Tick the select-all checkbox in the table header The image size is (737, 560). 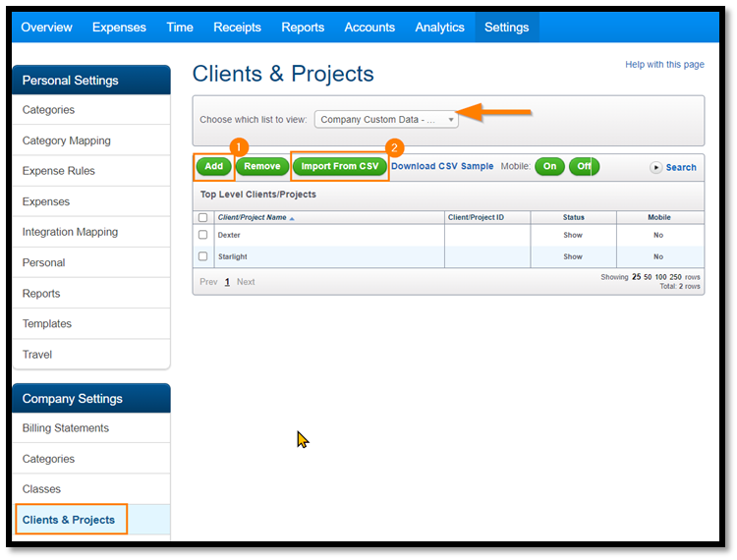click(203, 217)
